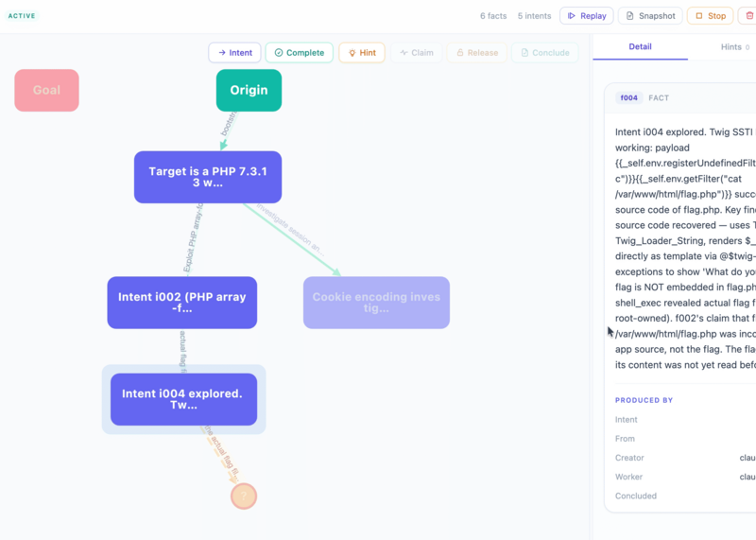756x540 pixels.
Task: Click the checkmark circle icon in Complete
Action: pyautogui.click(x=279, y=53)
